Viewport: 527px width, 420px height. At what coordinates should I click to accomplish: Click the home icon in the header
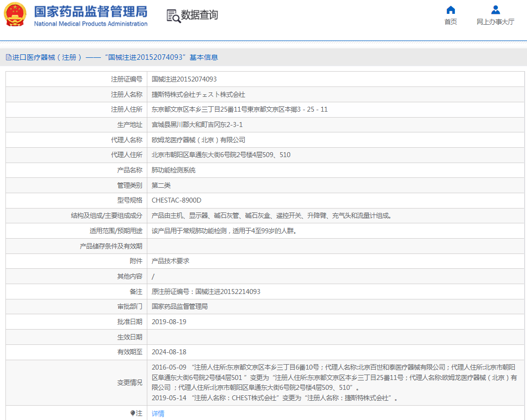450,10
